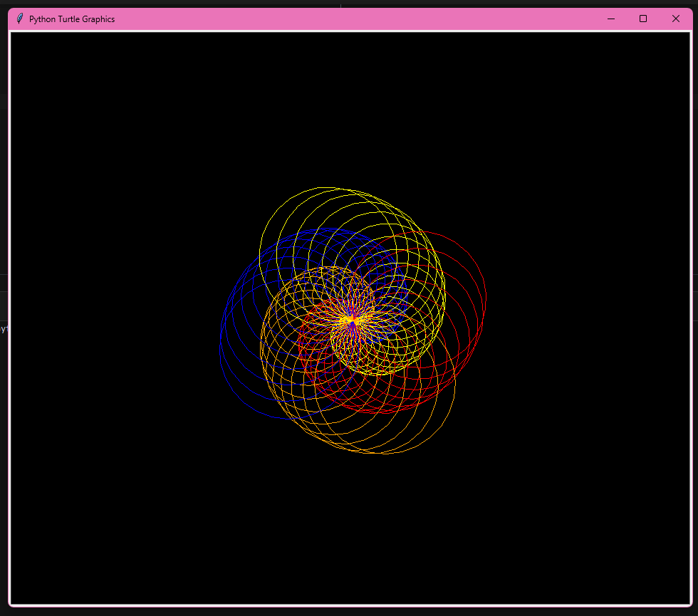Viewport: 698px width, 616px height.
Task: Click the black canvas directly above the spirograph
Action: (352, 107)
